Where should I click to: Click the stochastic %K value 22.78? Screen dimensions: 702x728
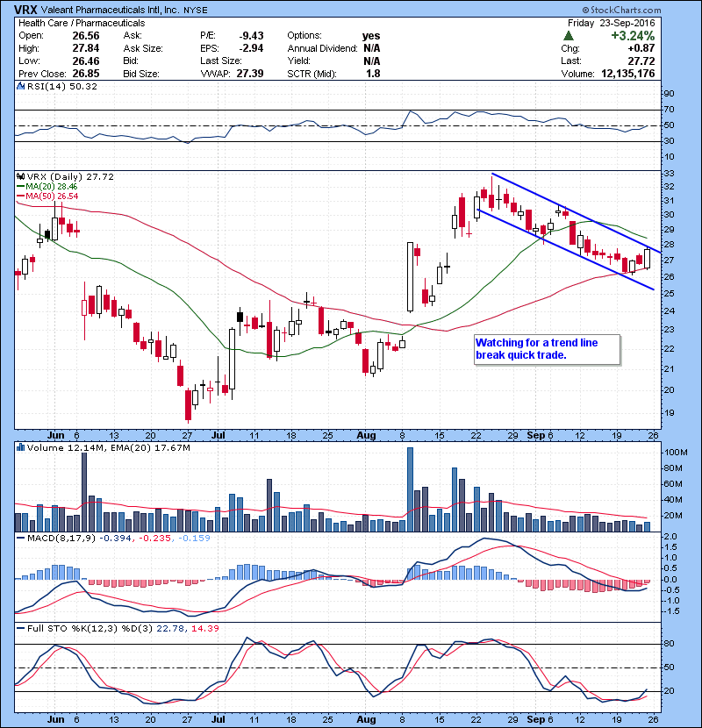click(x=170, y=628)
